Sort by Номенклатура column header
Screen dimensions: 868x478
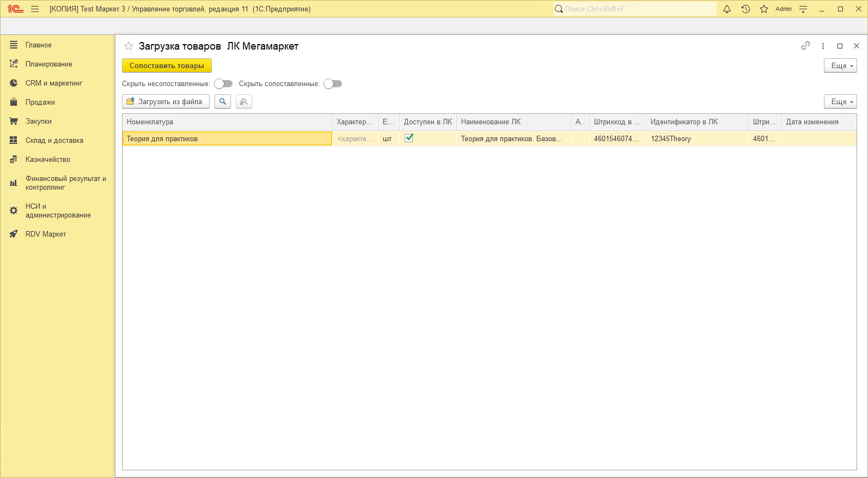[x=227, y=122]
